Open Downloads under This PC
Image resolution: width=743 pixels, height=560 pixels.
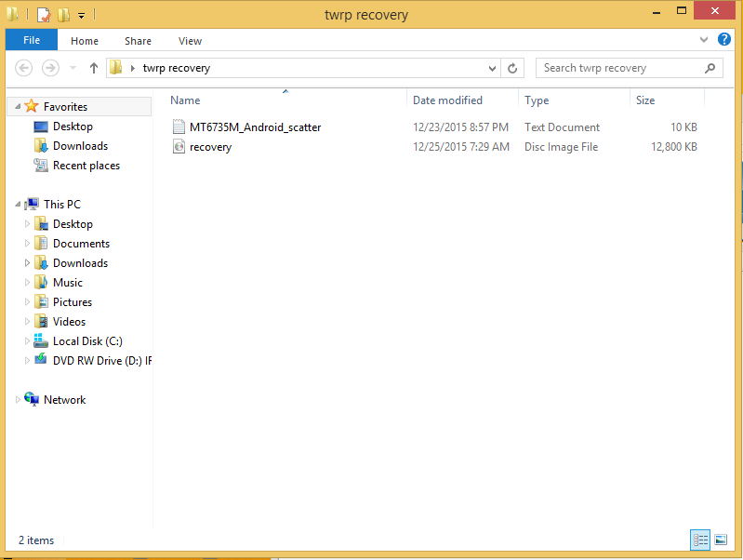[x=80, y=263]
